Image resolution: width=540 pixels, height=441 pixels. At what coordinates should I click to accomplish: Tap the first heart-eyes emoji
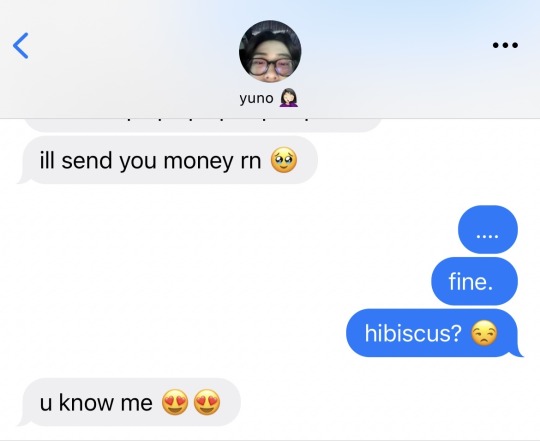tap(175, 402)
